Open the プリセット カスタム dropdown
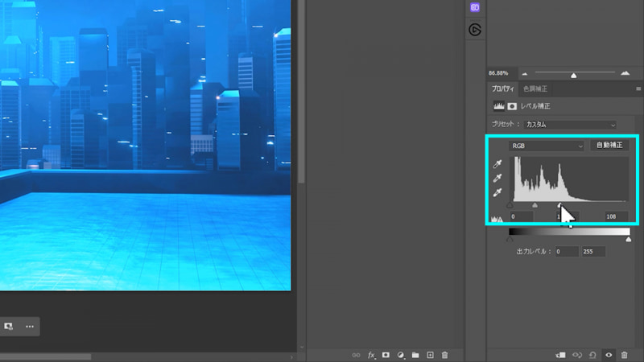 [x=571, y=125]
